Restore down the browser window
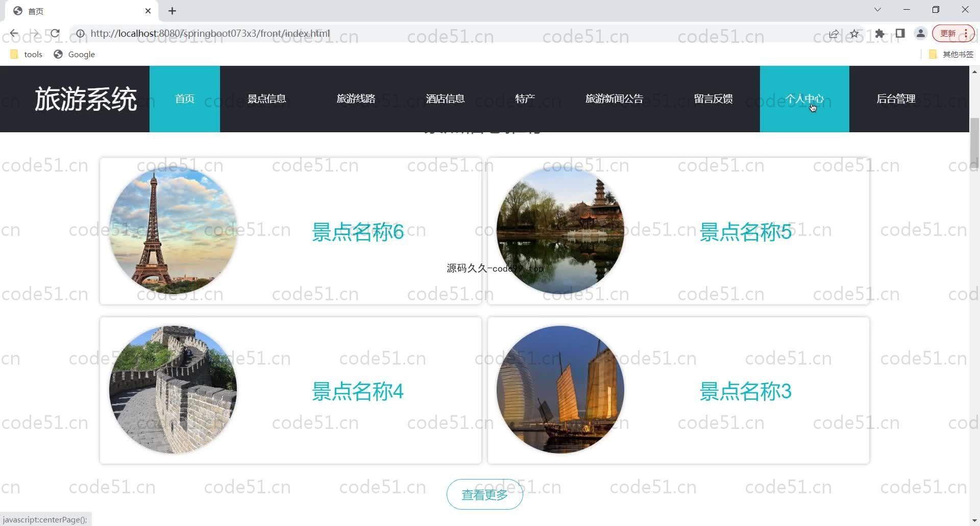The height and width of the screenshot is (526, 980). tap(936, 10)
